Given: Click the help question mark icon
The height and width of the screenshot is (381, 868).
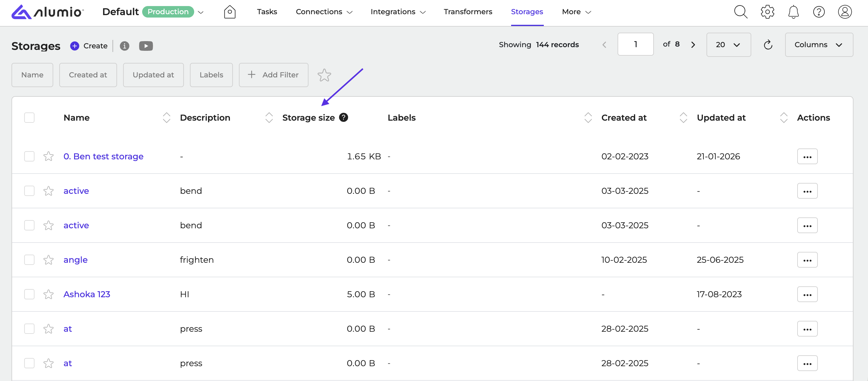Looking at the screenshot, I should 819,12.
